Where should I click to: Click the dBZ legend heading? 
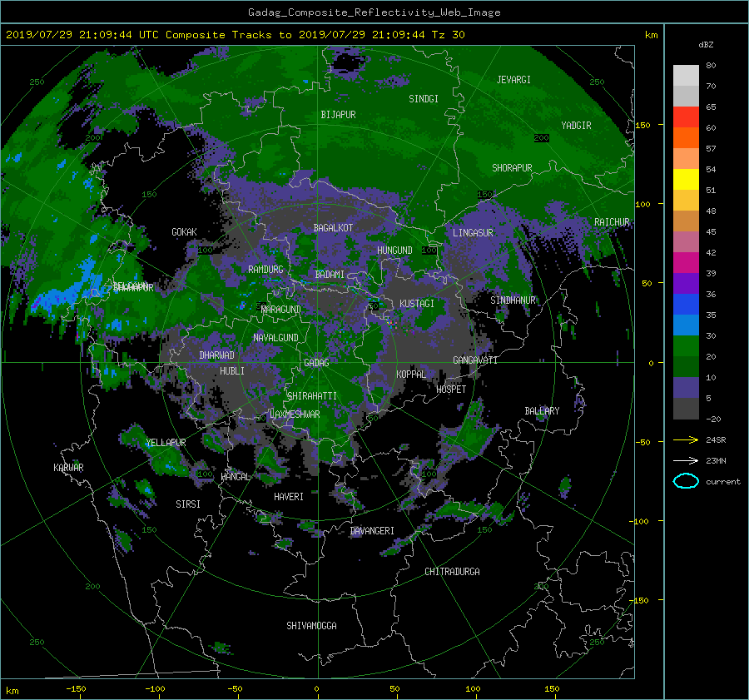[706, 44]
